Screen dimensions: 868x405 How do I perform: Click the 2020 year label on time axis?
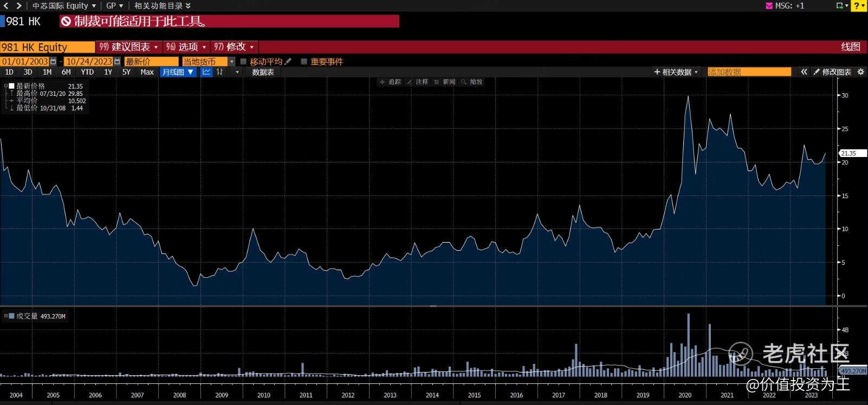[685, 395]
